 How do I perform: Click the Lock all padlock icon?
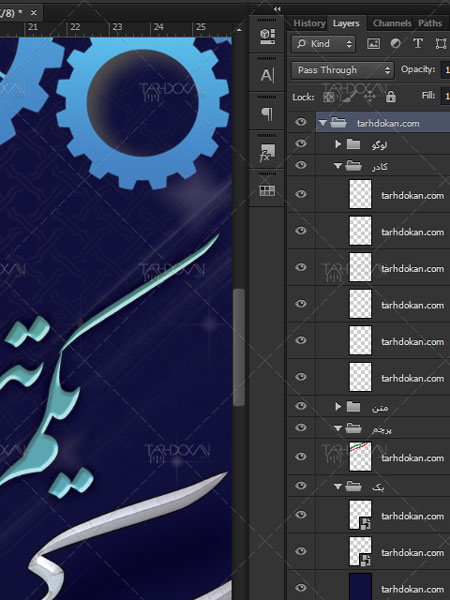pyautogui.click(x=391, y=97)
